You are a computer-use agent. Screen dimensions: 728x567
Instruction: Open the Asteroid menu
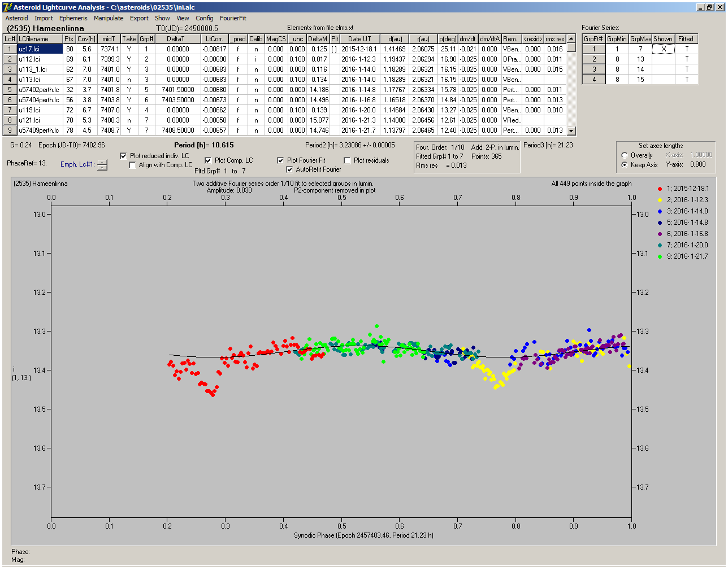click(x=16, y=18)
